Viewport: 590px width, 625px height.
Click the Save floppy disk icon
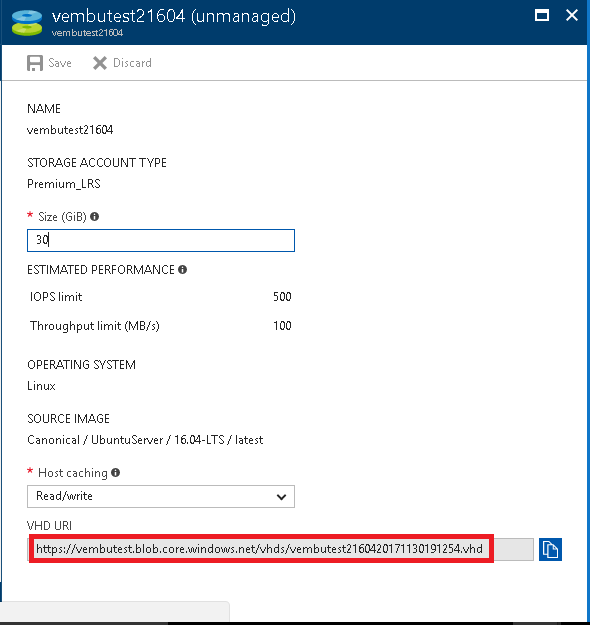tap(35, 63)
